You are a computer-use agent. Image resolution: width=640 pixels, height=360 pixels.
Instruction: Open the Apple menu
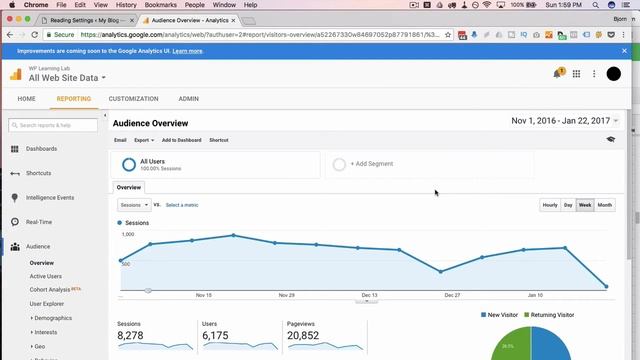[12, 5]
